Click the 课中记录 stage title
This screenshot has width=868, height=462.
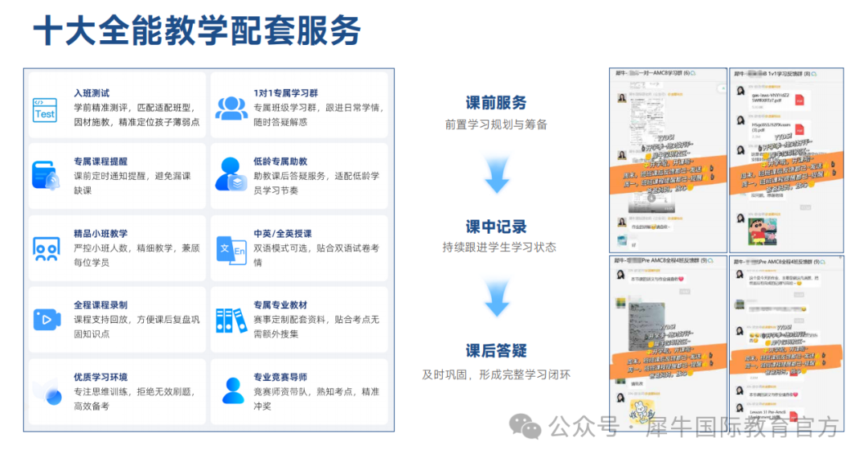pos(496,227)
